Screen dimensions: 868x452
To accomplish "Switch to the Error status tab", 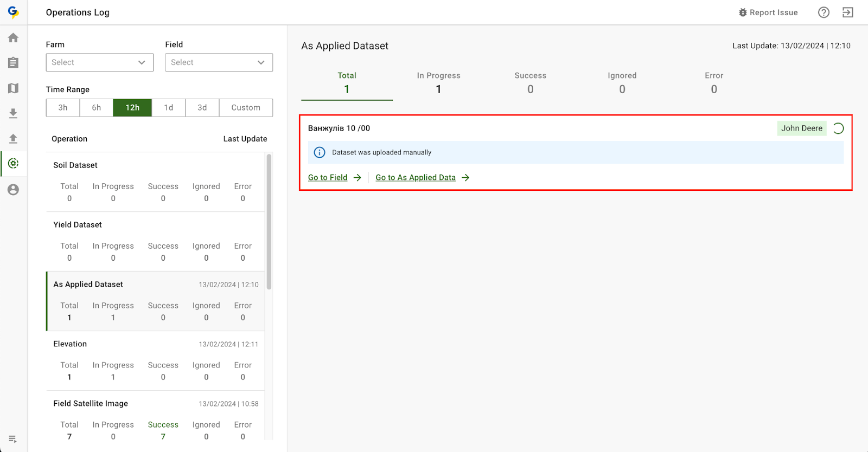I will 713,83.
